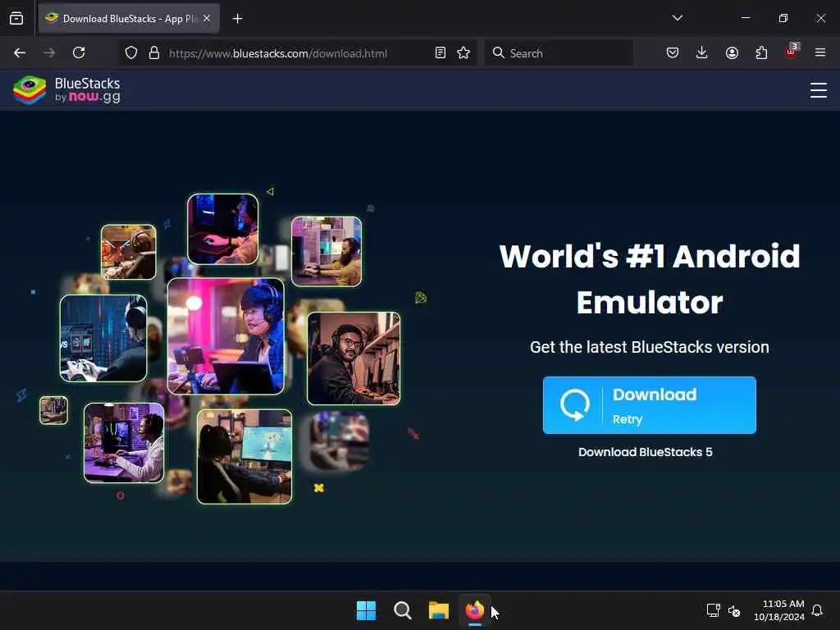Open Firefox account profile icon
840x630 pixels.
[x=732, y=52]
